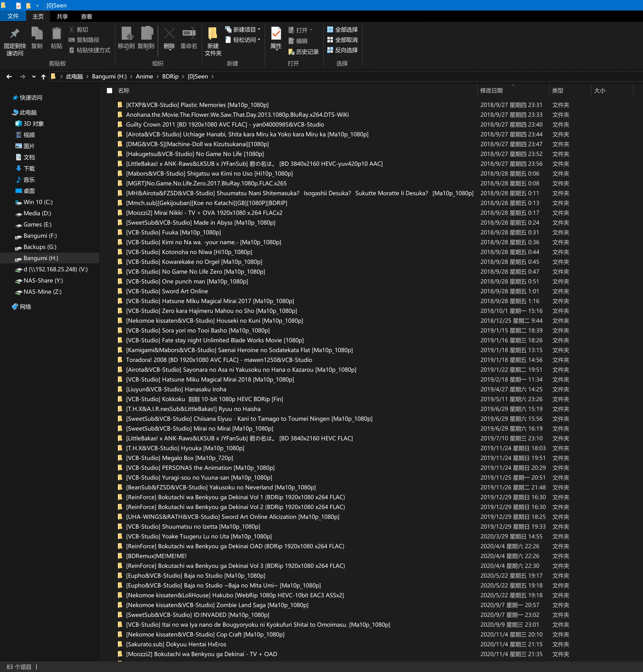
Task: Open the Quick Access Toolbar customize dropdown
Action: coord(37,5)
